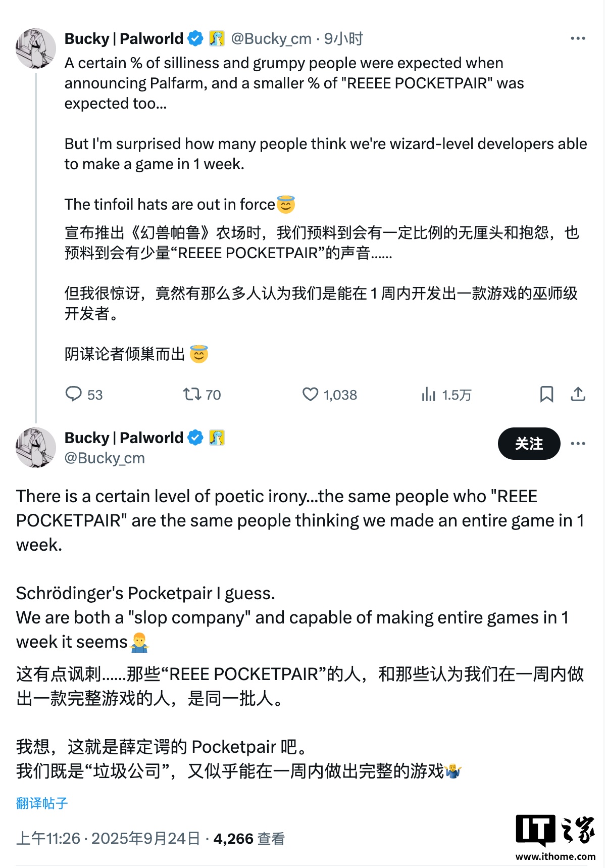Click the share upload icon
This screenshot has height=868, width=605.
coord(578,394)
